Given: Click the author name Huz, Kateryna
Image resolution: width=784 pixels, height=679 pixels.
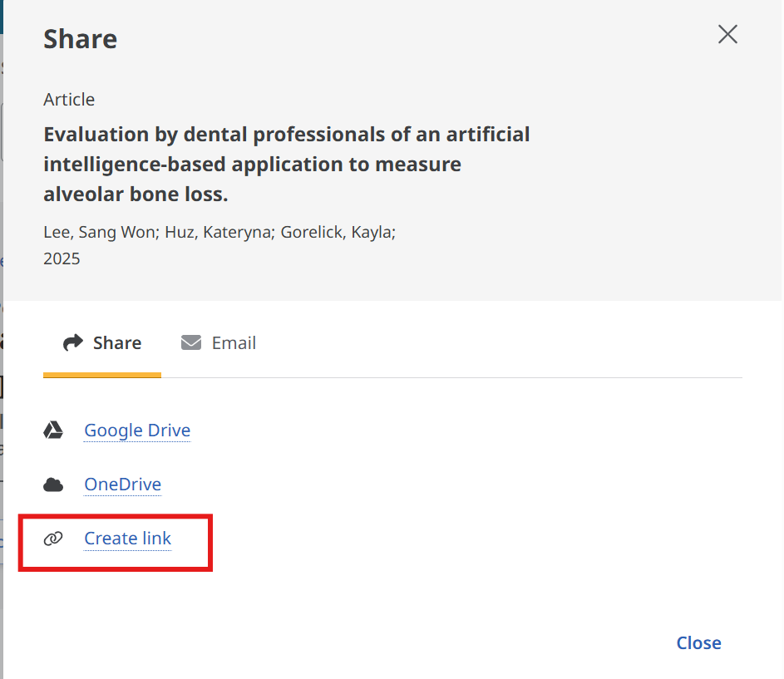Looking at the screenshot, I should click(x=219, y=232).
